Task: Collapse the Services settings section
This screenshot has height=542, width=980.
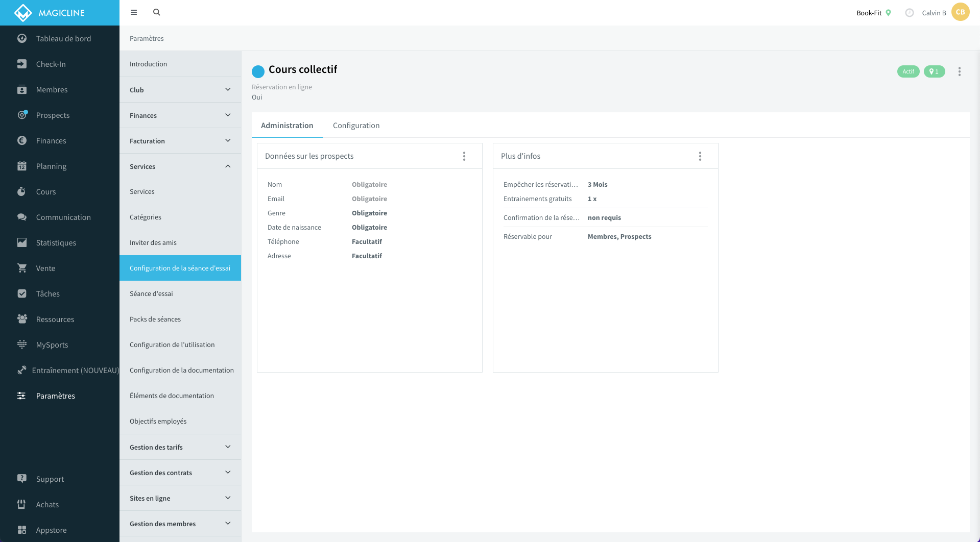Action: tap(228, 166)
